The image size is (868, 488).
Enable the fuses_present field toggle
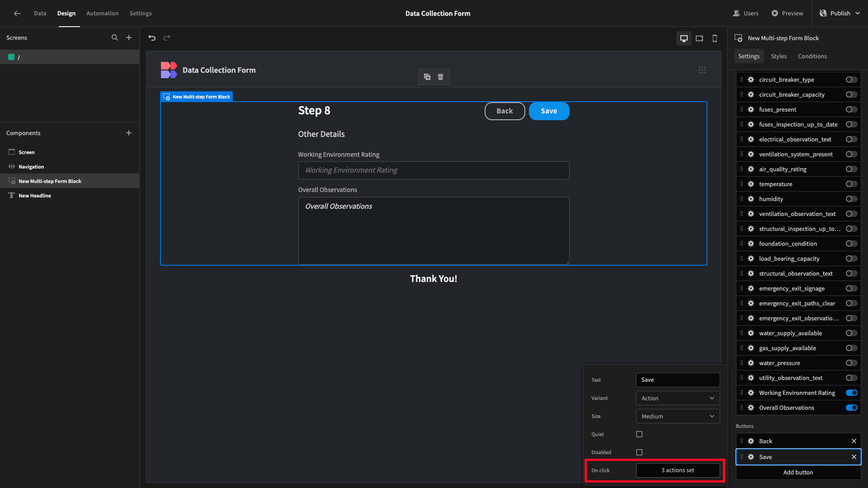852,109
